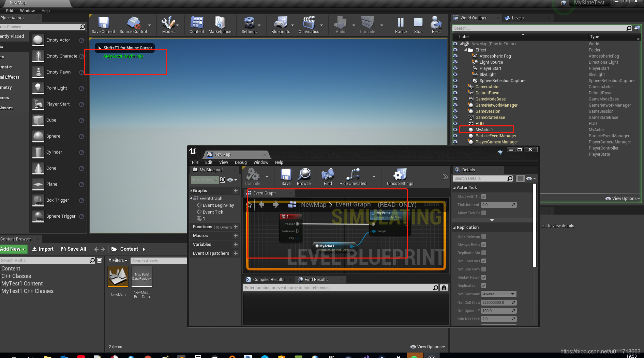The height and width of the screenshot is (358, 644).
Task: Add a new Macro with plus button
Action: click(x=236, y=235)
